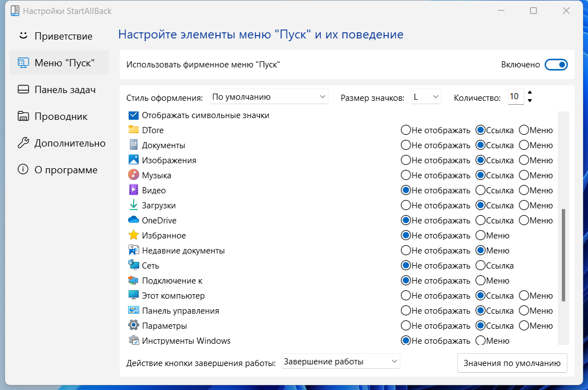The height and width of the screenshot is (390, 588).
Task: Switch to Панель задач settings
Action: [x=59, y=90]
